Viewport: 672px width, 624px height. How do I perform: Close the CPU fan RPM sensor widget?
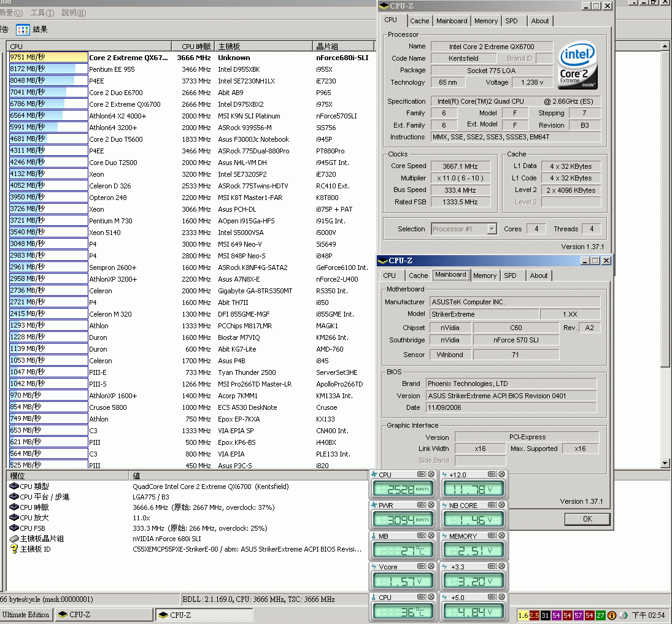click(431, 474)
